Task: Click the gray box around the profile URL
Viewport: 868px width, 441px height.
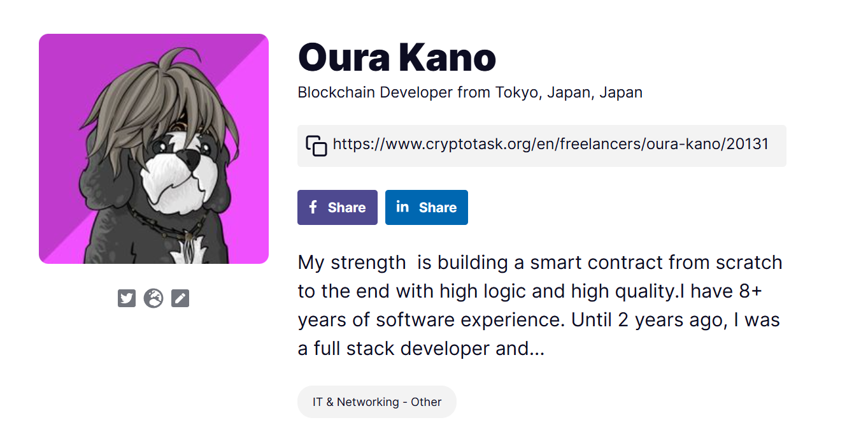Action: coord(542,146)
